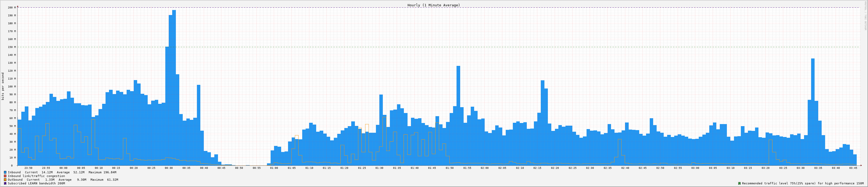Click the green Recommended traffic level swatch

coord(739,183)
